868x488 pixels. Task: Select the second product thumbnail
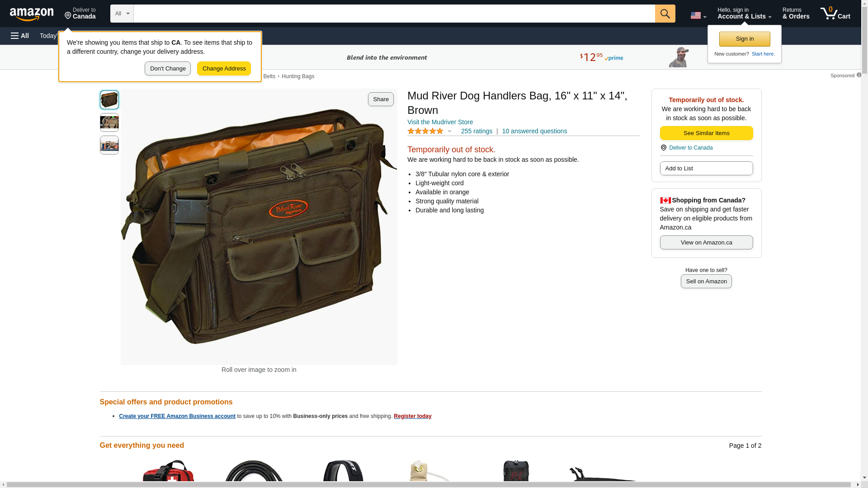pos(109,122)
